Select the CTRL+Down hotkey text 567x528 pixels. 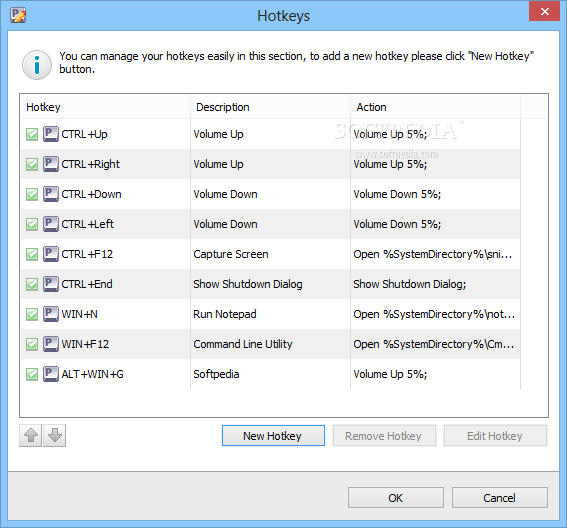91,194
